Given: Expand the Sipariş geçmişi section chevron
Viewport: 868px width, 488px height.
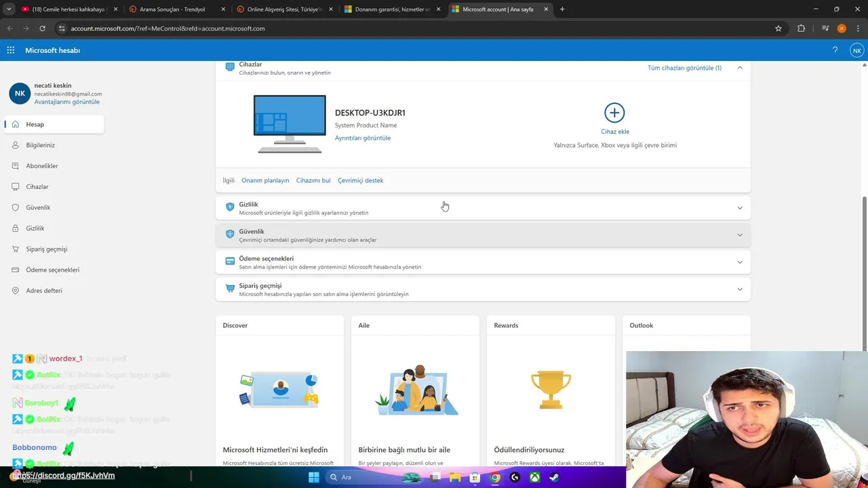Looking at the screenshot, I should point(740,289).
